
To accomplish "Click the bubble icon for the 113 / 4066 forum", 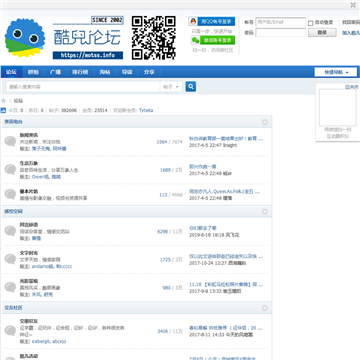I will (10, 194).
